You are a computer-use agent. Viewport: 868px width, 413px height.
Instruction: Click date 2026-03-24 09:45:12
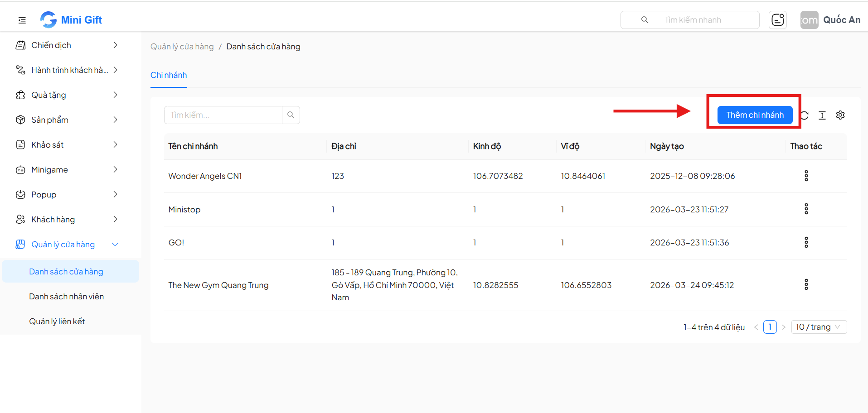(x=692, y=285)
